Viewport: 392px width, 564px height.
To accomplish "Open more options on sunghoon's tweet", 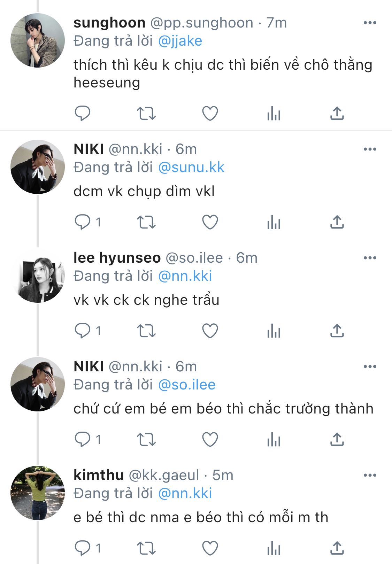I will pos(370,23).
